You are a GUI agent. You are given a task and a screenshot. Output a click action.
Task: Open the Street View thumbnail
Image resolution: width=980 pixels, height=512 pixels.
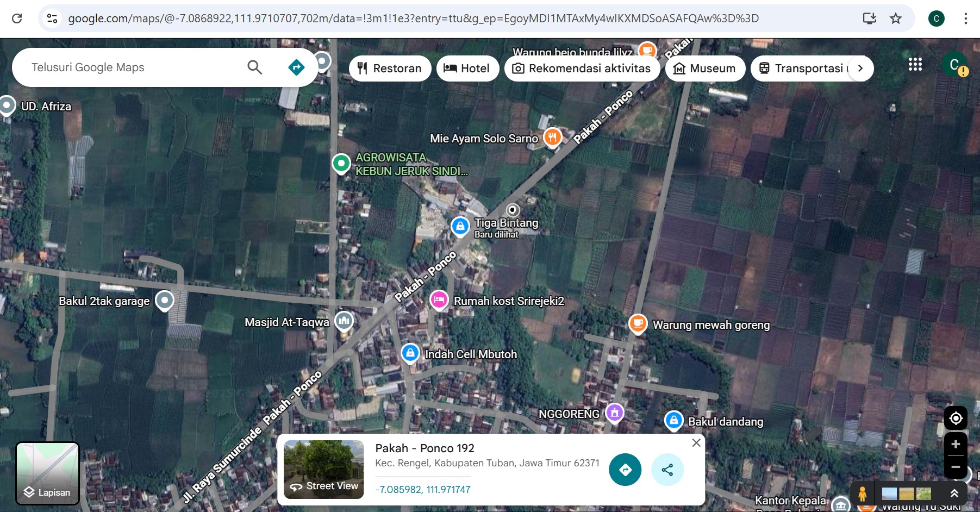[323, 470]
